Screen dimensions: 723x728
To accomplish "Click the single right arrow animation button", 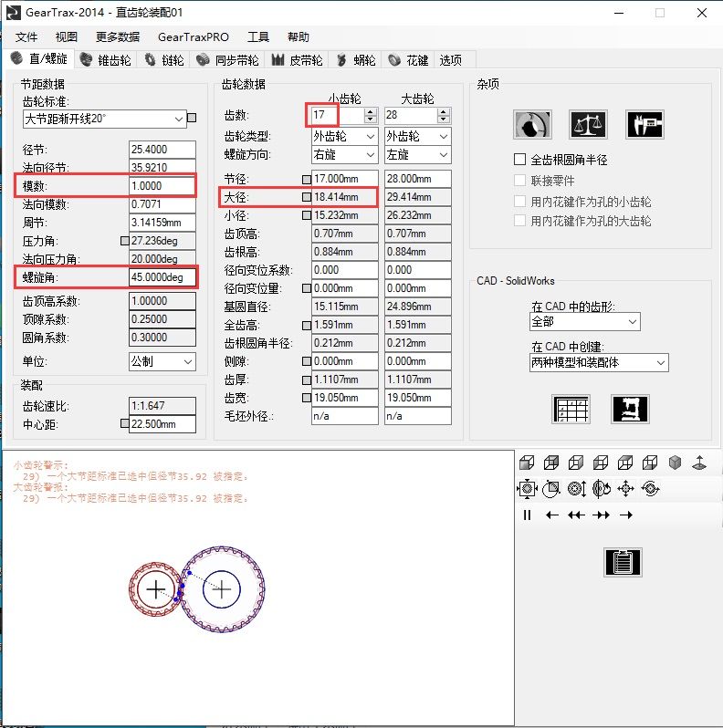I will (x=626, y=515).
